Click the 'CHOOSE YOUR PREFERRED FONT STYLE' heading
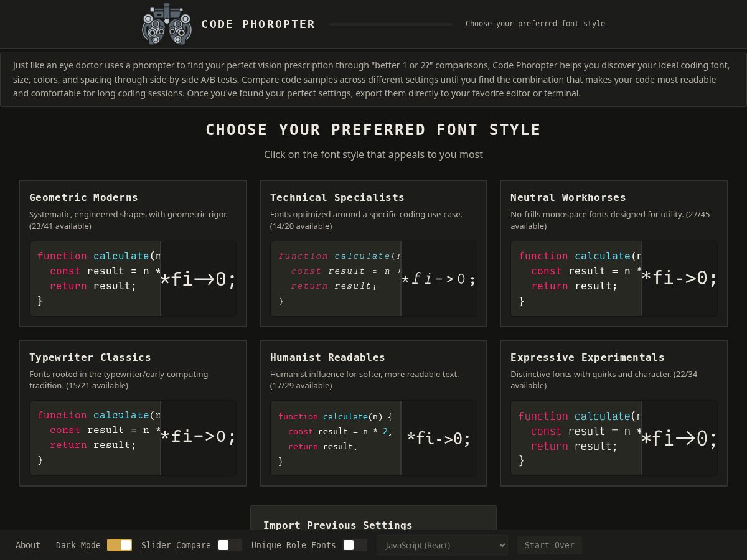The height and width of the screenshot is (560, 747). coord(374,129)
